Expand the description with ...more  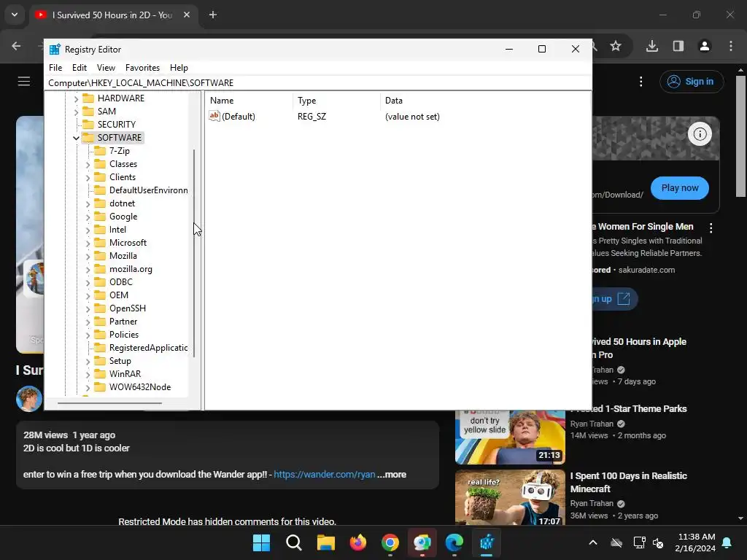[392, 474]
